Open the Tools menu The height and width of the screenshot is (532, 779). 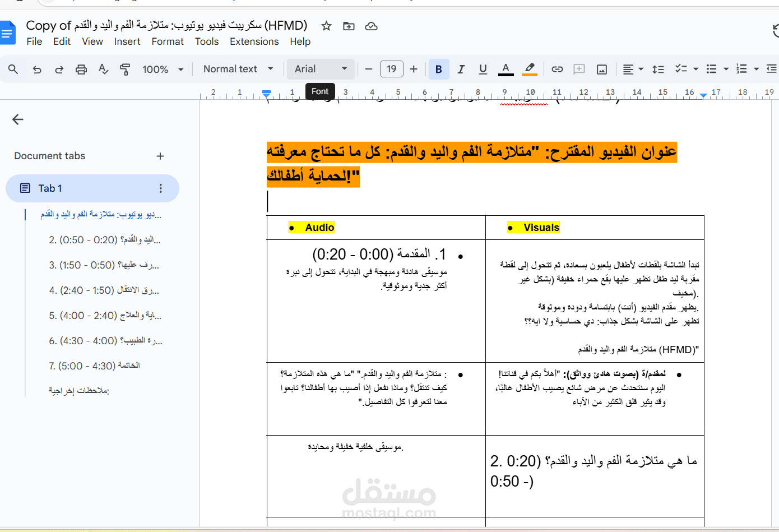(207, 41)
